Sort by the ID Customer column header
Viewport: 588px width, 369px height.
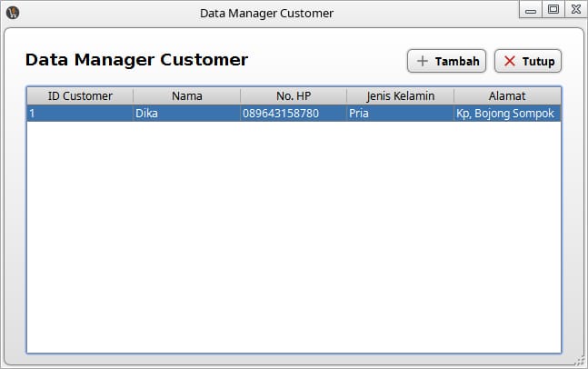click(x=80, y=95)
